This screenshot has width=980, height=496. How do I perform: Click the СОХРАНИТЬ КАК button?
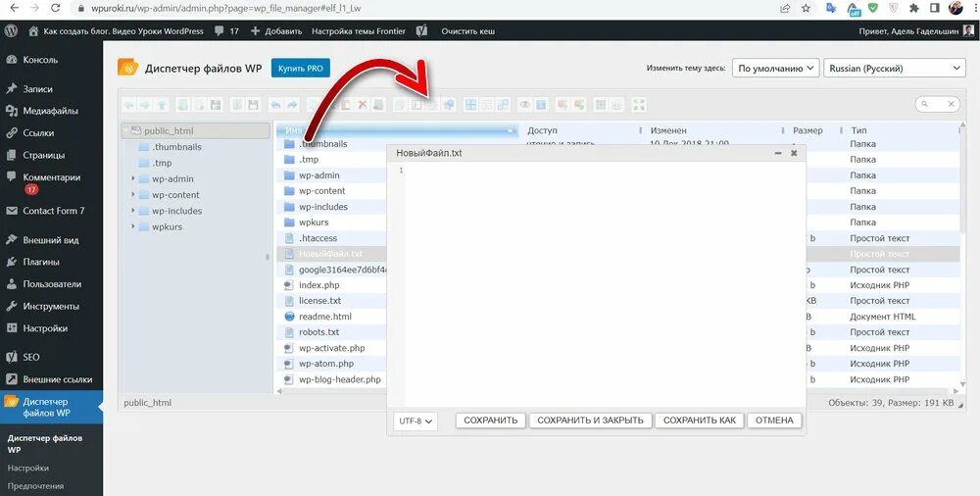click(700, 421)
